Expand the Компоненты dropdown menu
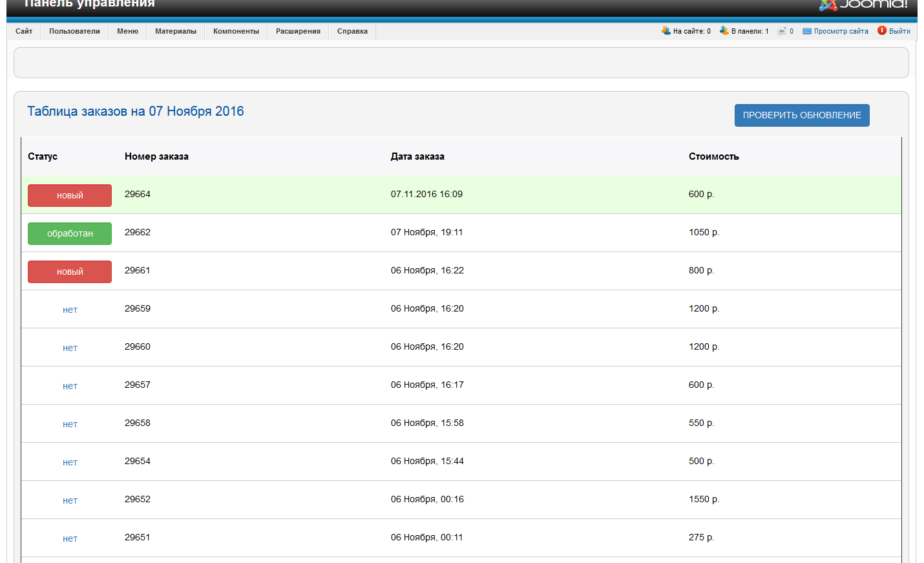 (236, 31)
